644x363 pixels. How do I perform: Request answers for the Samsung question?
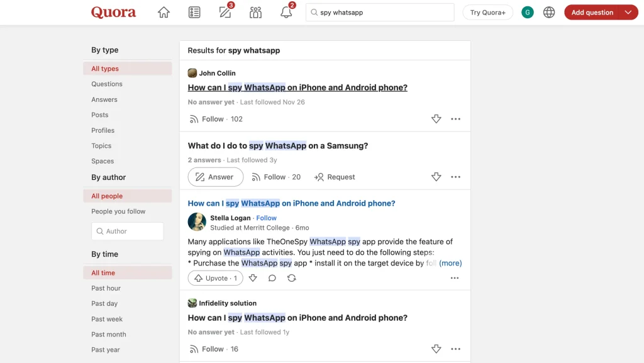[335, 177]
